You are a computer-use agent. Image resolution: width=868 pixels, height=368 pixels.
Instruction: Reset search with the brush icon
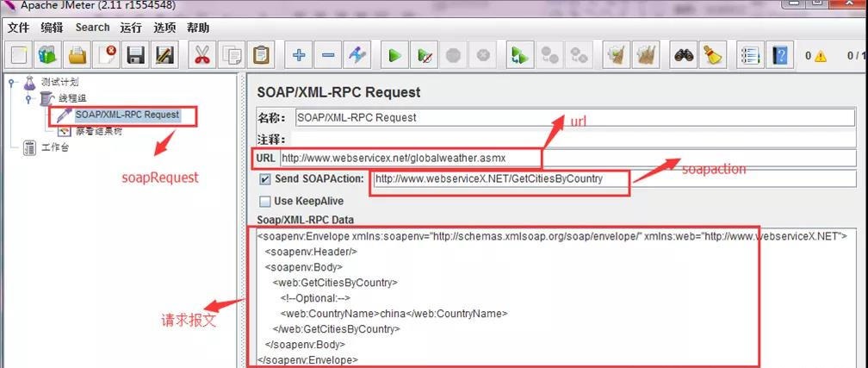coord(712,55)
